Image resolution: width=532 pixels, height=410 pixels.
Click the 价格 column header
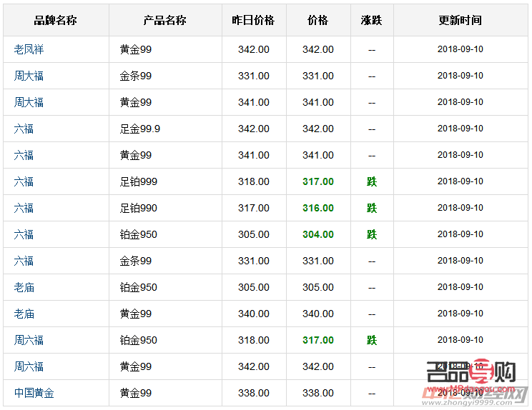point(318,20)
